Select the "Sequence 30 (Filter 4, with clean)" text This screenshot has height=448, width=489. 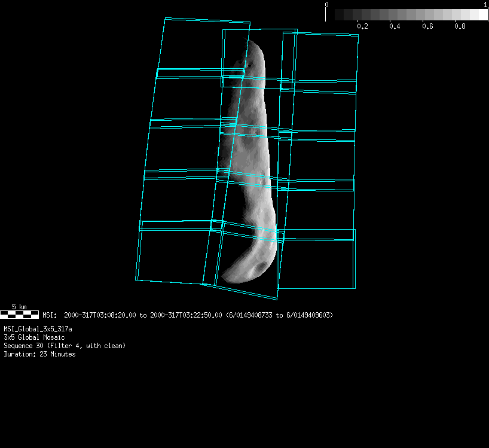(65, 346)
